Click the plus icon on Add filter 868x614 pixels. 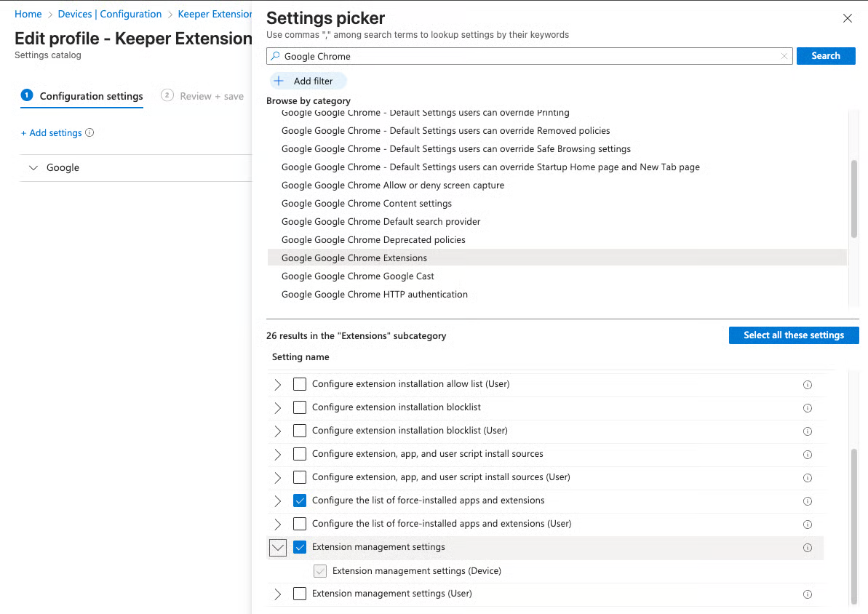tap(279, 81)
